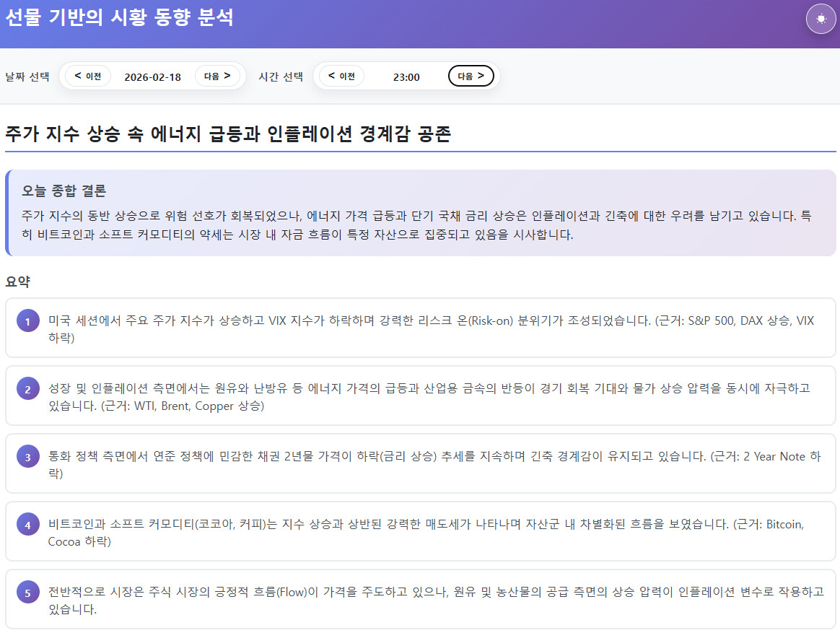Screen dimensions: 840x633
Task: Click the '요약' section heading
Action: point(17,281)
